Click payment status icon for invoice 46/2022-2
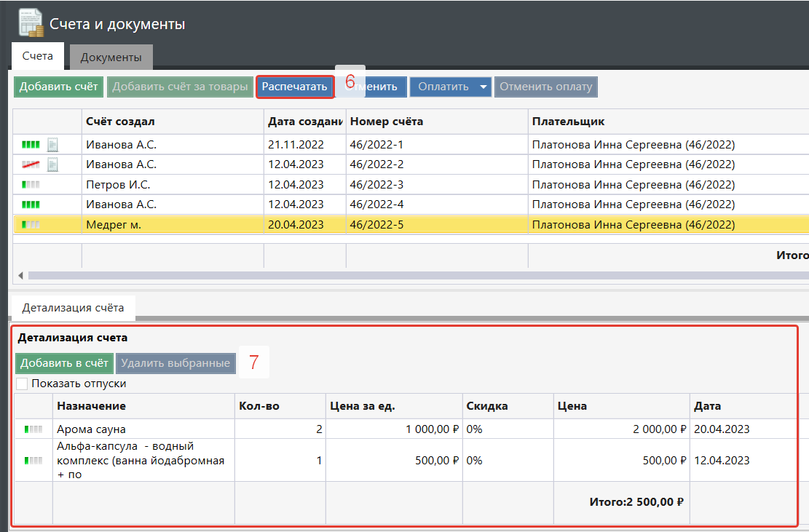This screenshot has height=532, width=809. click(x=31, y=165)
